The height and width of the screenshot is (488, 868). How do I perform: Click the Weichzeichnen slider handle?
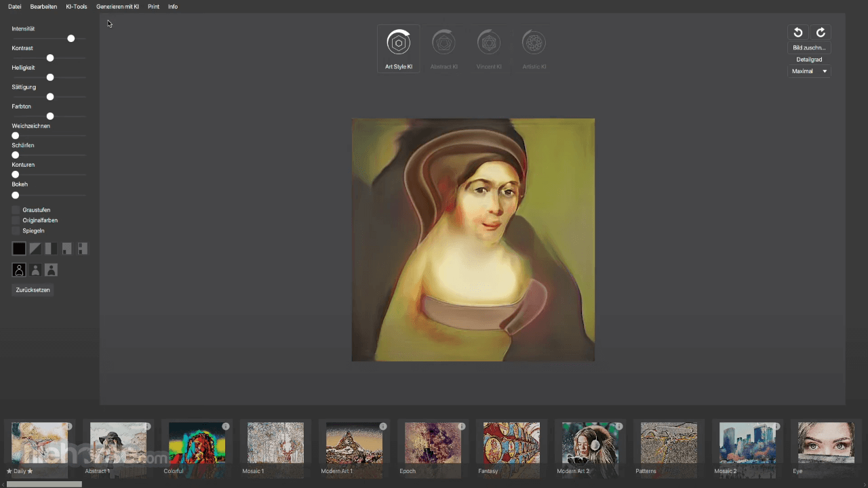[16, 136]
